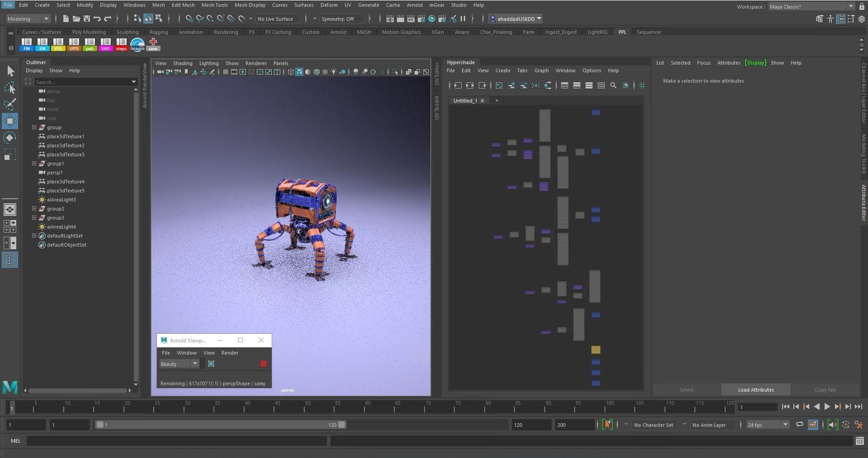Select the arrow Select tool in the toolbox
The width and height of the screenshot is (868, 458).
(10, 71)
